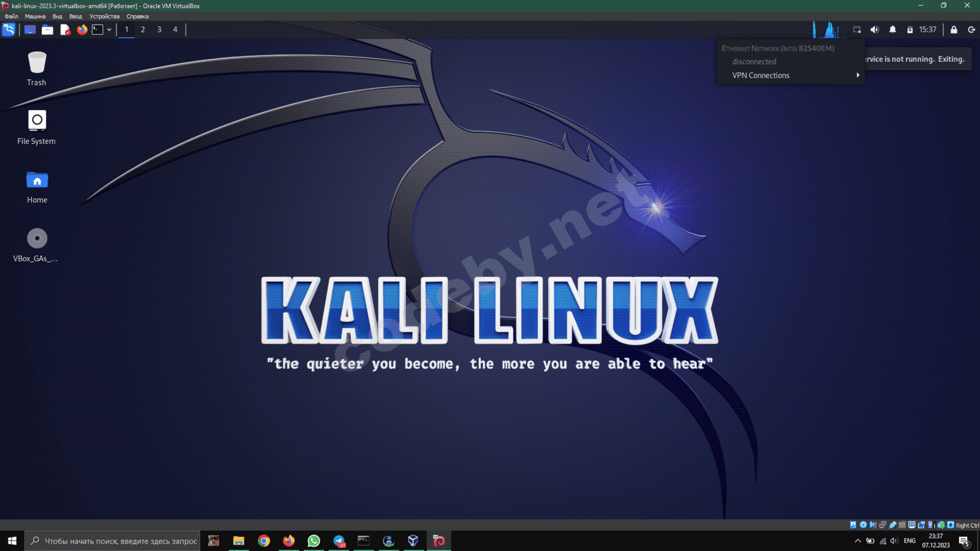Switch to workspace 2
This screenshot has height=551, width=980.
pos(143,29)
